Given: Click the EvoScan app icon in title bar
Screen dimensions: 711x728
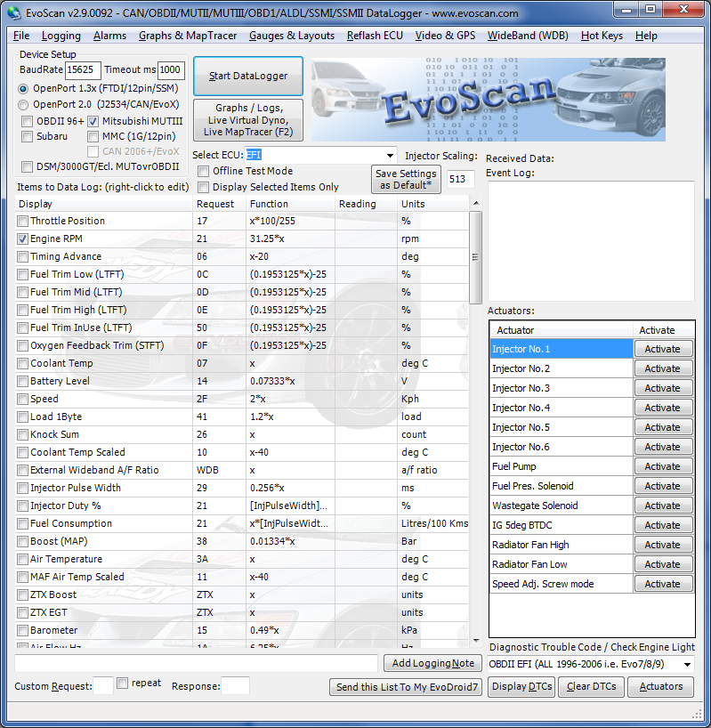Looking at the screenshot, I should pos(14,13).
